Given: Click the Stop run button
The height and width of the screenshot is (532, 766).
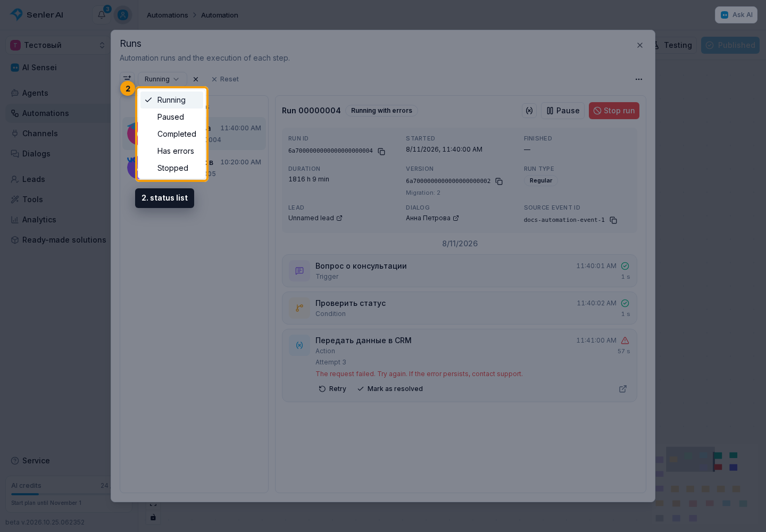Looking at the screenshot, I should [x=614, y=111].
